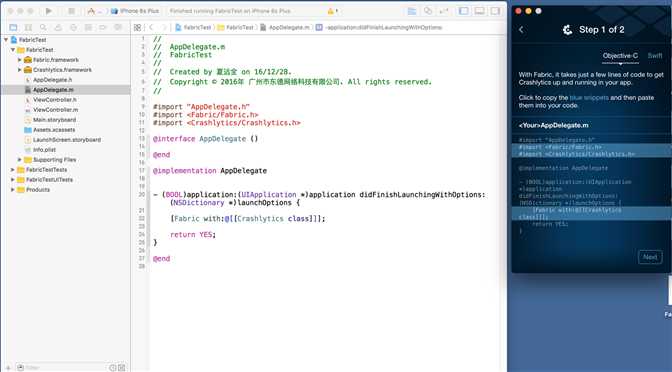Collapse the FabricTest group folder
Screen dimensions: 672x372
click(13, 50)
